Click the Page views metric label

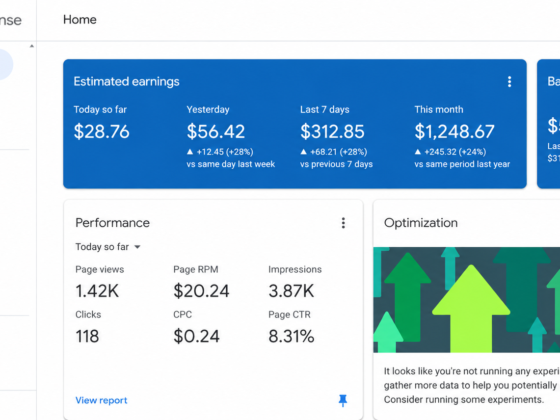point(100,269)
